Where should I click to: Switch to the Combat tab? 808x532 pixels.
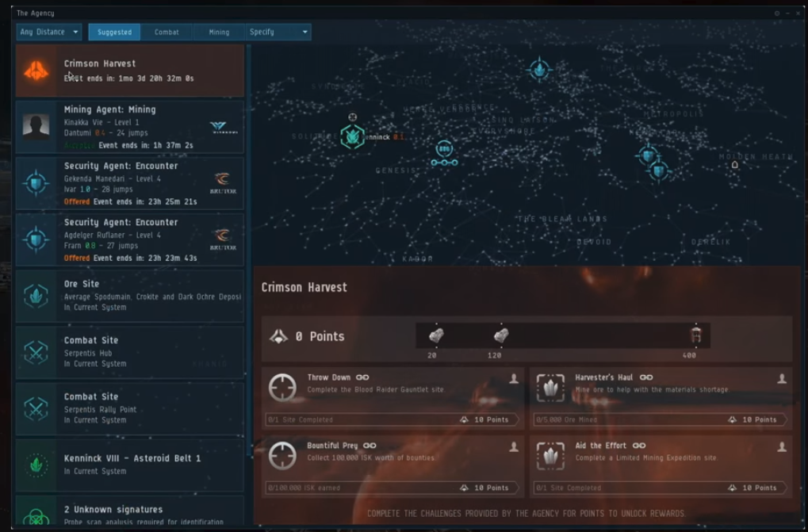click(167, 32)
